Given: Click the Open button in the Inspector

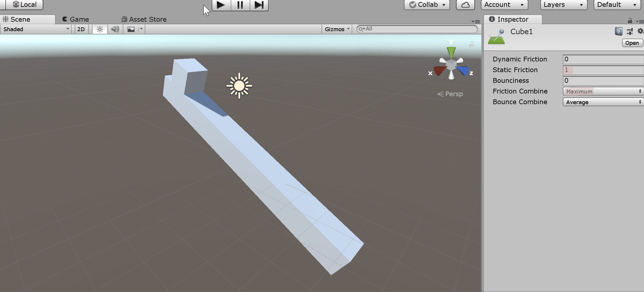Looking at the screenshot, I should 632,43.
